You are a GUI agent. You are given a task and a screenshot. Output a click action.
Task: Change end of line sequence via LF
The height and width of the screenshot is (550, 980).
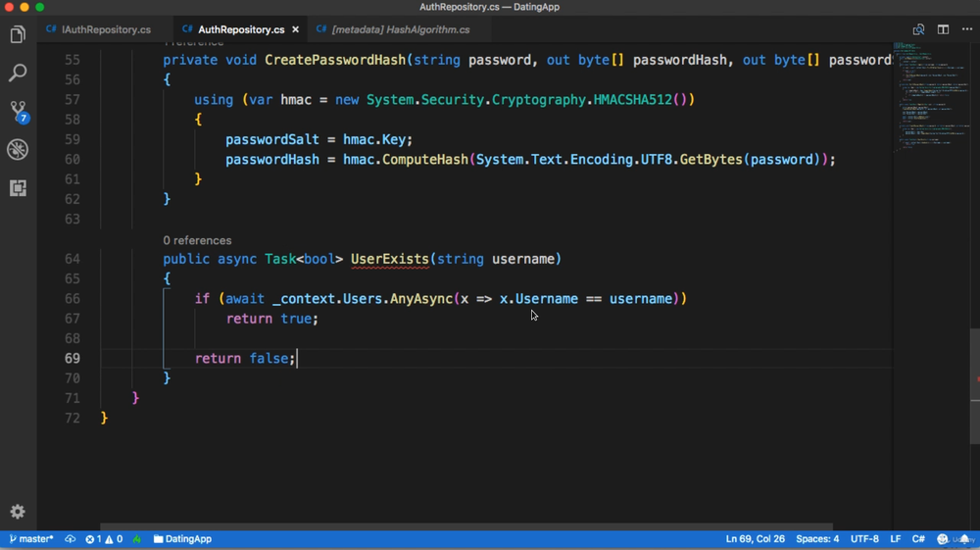[x=895, y=539]
